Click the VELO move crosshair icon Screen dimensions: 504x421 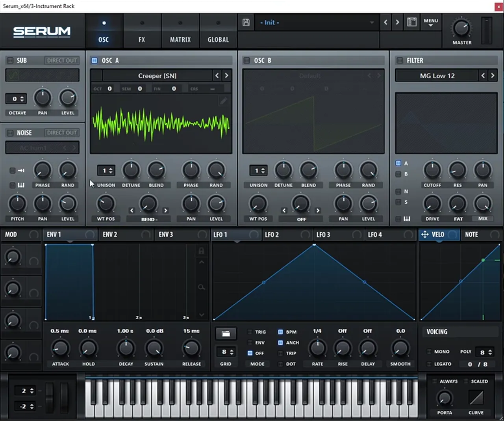click(425, 235)
